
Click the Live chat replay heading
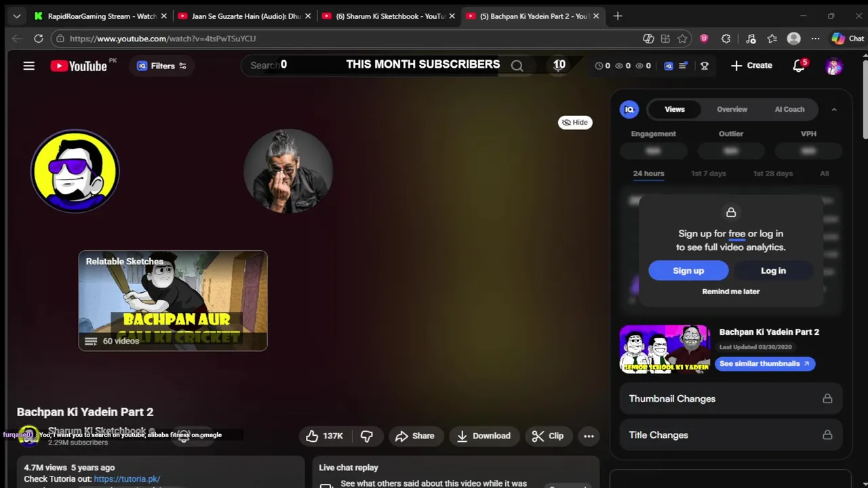coord(349,468)
